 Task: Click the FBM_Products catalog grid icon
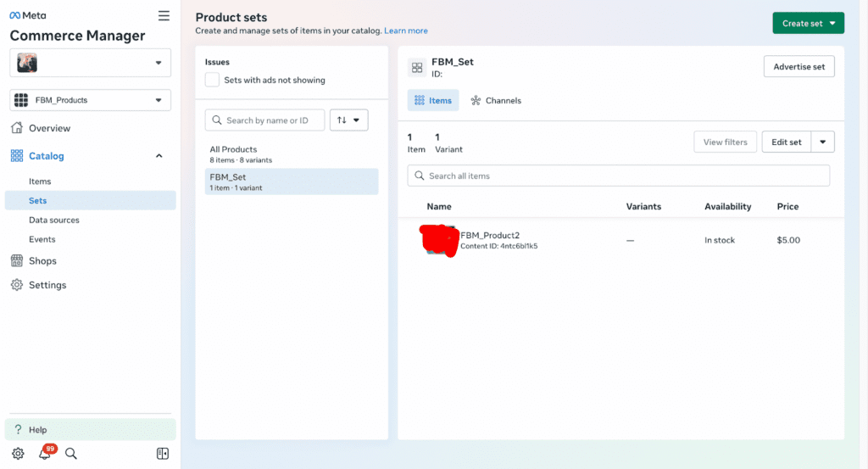21,100
